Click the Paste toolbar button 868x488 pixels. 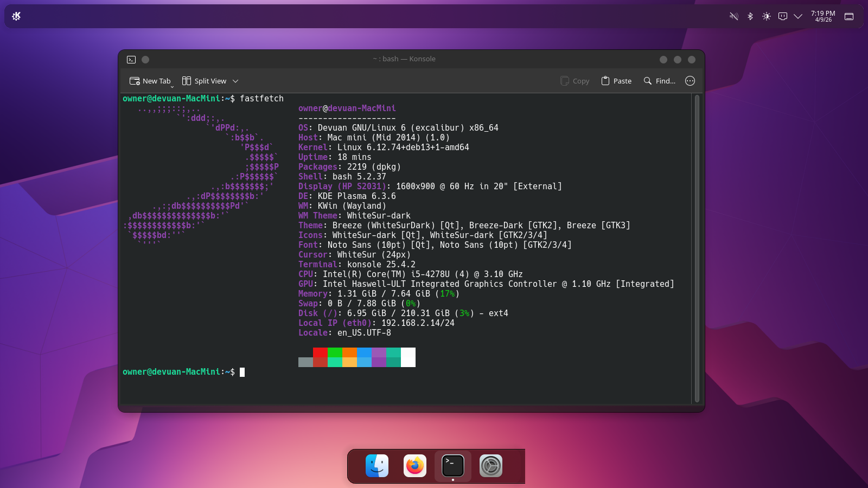point(616,81)
